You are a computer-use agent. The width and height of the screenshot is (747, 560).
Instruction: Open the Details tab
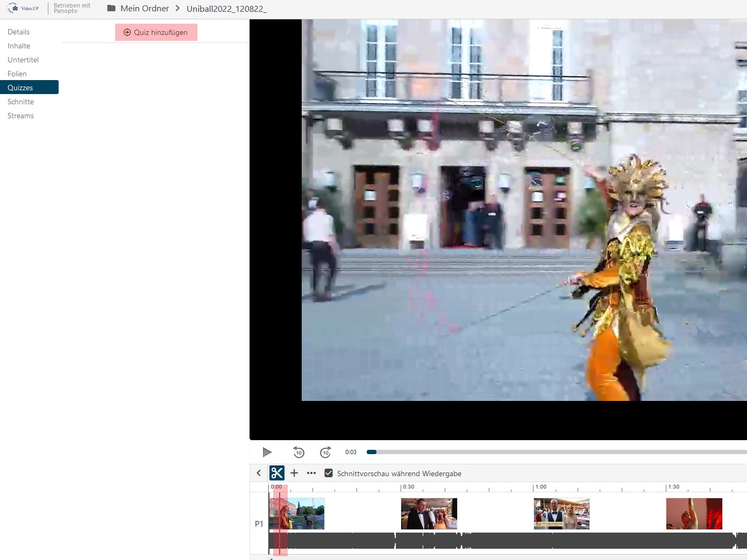[x=19, y=32]
